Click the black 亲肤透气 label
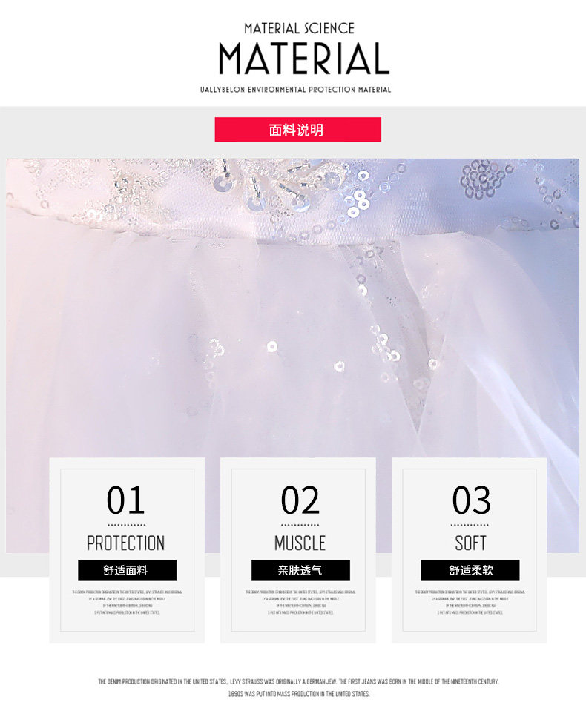This screenshot has width=586, height=728. tap(300, 570)
